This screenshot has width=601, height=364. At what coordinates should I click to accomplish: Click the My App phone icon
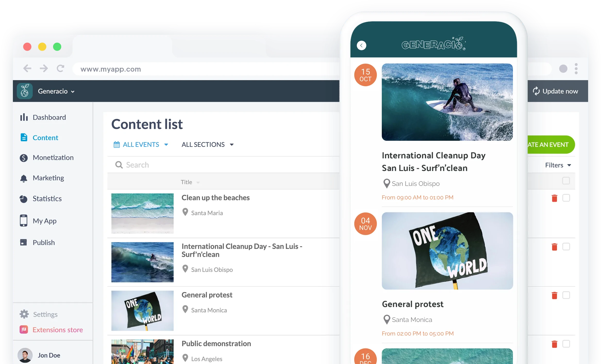[24, 221]
